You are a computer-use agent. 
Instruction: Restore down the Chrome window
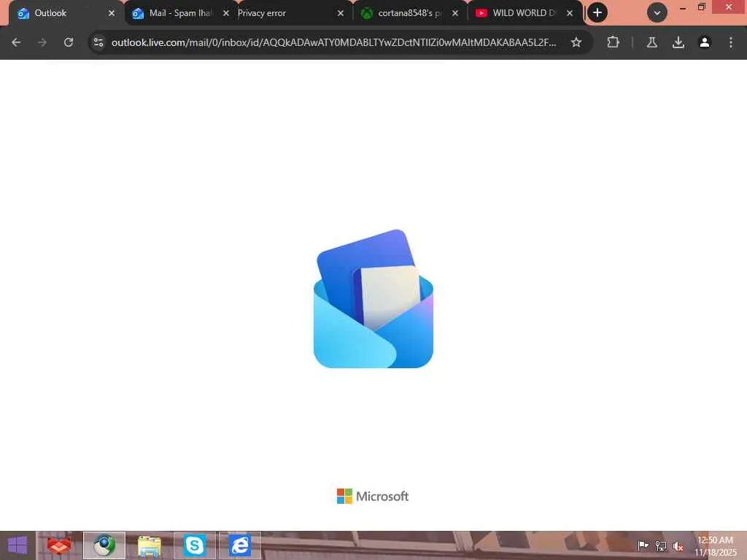point(701,7)
